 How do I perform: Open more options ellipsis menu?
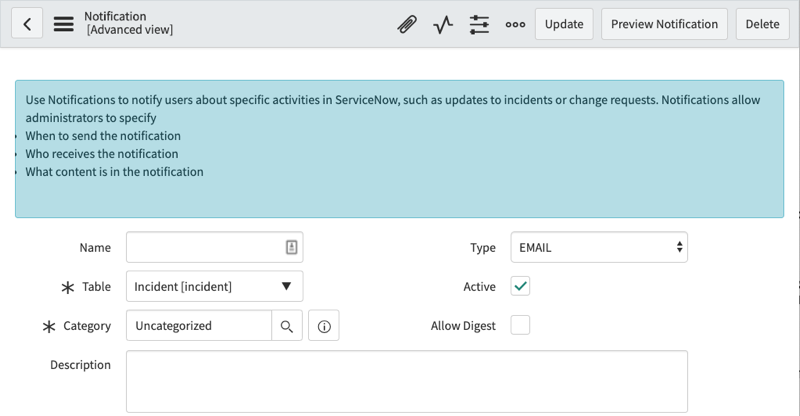click(515, 24)
